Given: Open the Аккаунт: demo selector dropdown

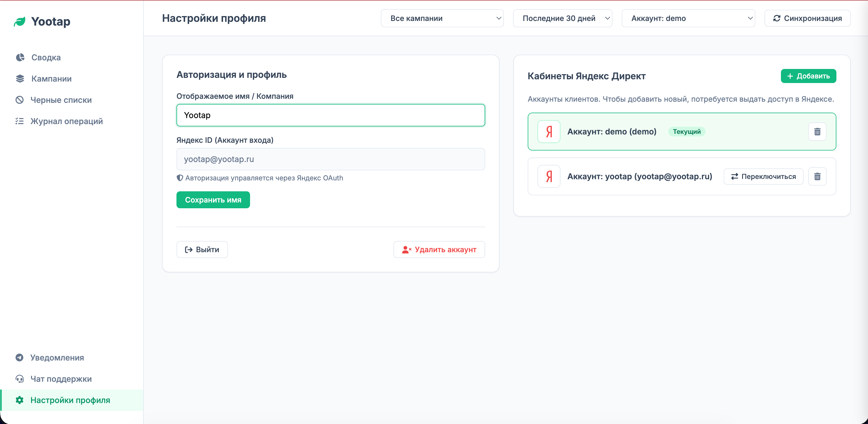Looking at the screenshot, I should coord(688,18).
